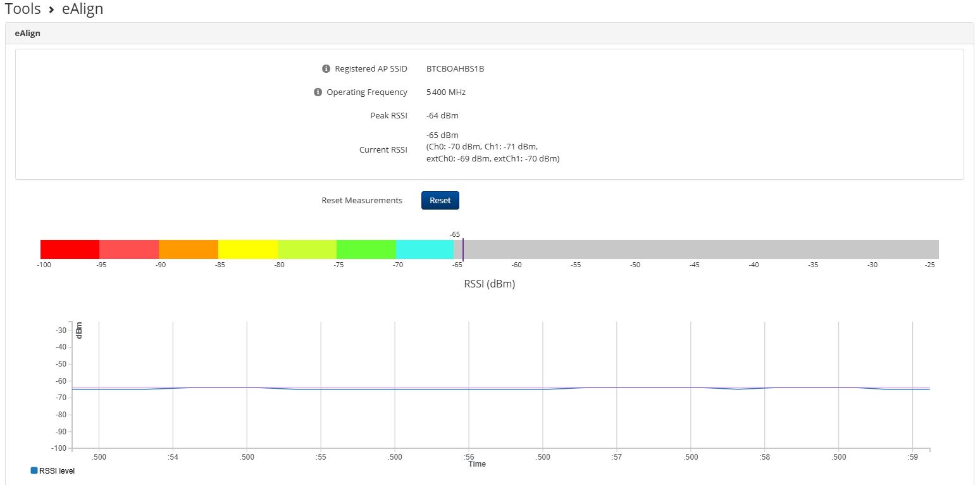The height and width of the screenshot is (485, 980).
Task: Click the info icon beside Operating Frequency
Action: click(318, 92)
